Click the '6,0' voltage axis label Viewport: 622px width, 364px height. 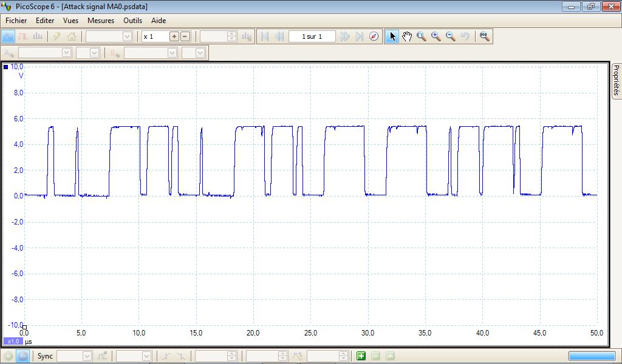(x=18, y=119)
